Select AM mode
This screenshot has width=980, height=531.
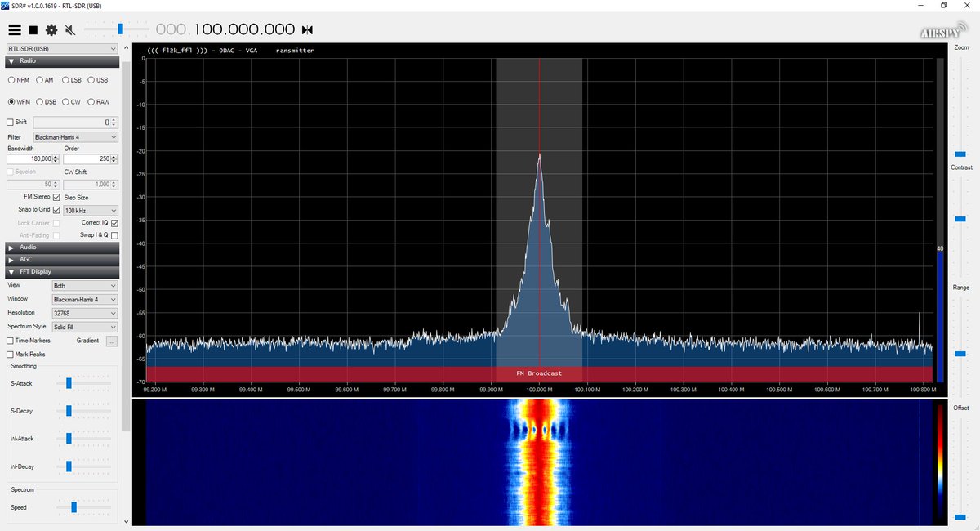coord(38,80)
